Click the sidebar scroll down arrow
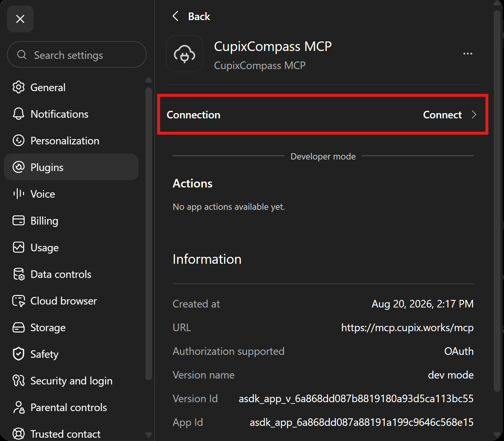504x441 pixels. 149,435
